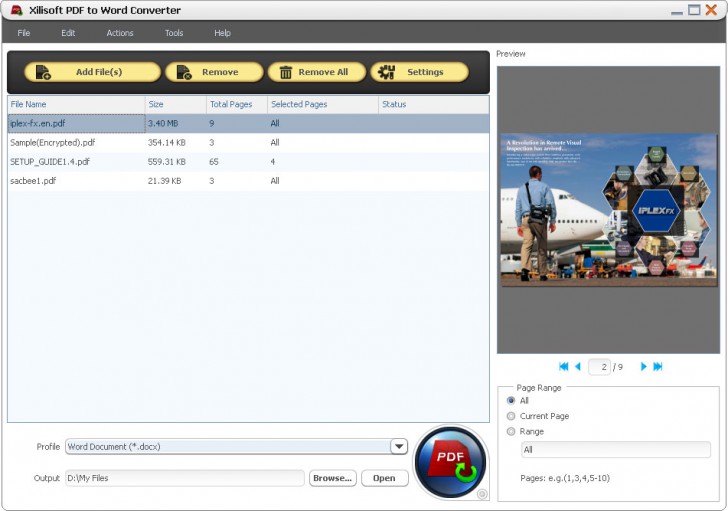Click the Add File(s) button
The height and width of the screenshot is (511, 728).
point(92,72)
